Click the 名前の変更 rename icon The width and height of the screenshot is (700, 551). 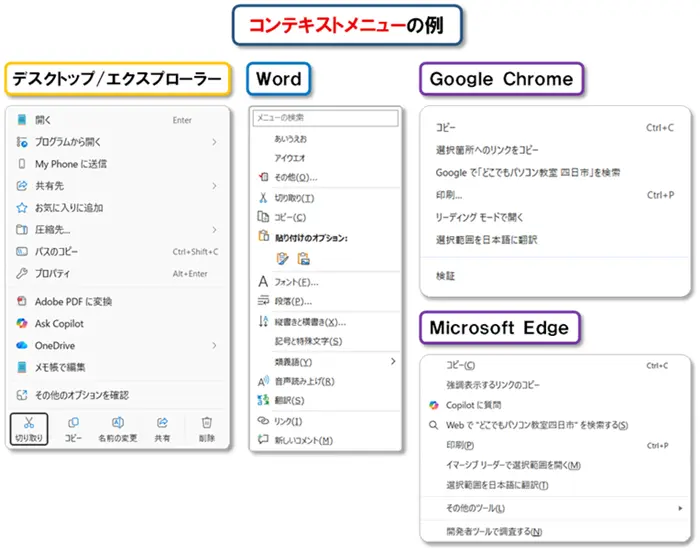pyautogui.click(x=117, y=424)
